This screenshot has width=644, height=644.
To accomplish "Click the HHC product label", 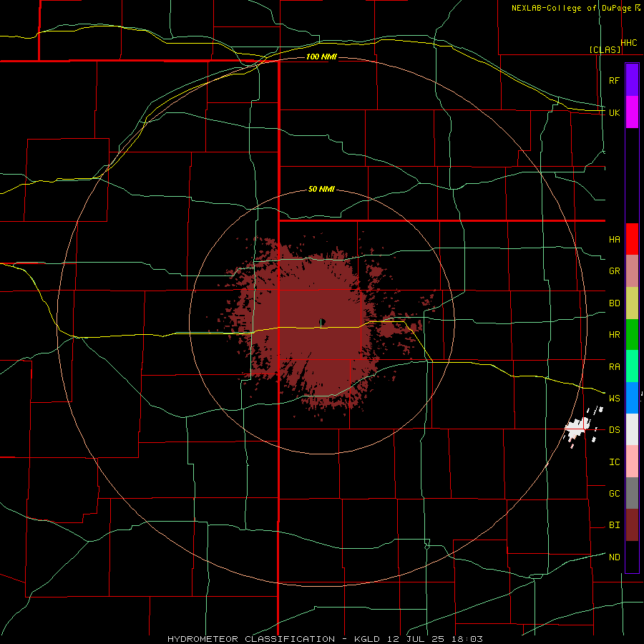I will (629, 43).
